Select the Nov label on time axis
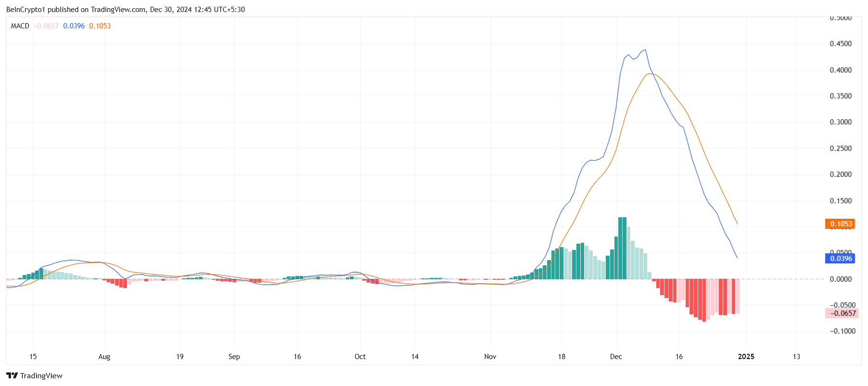868x386 pixels. [490, 357]
